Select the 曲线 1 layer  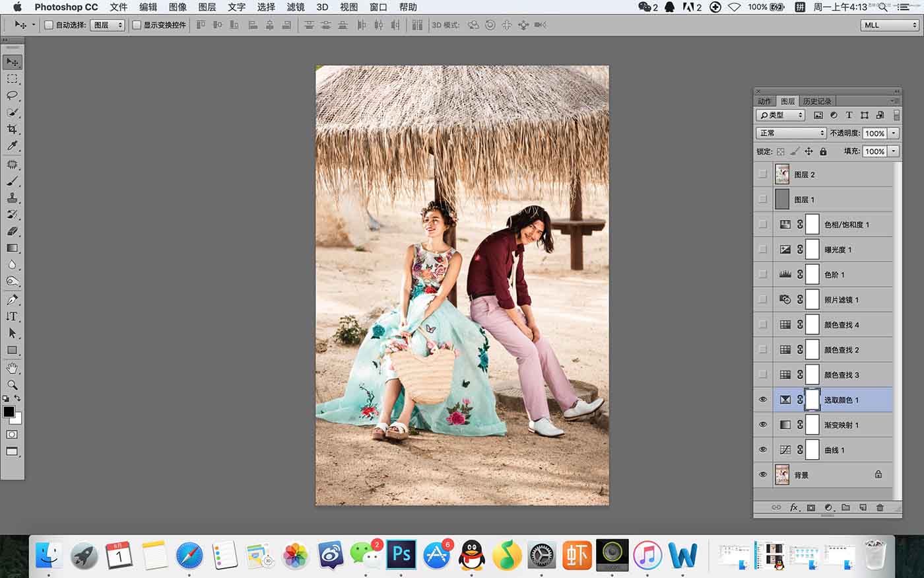838,450
